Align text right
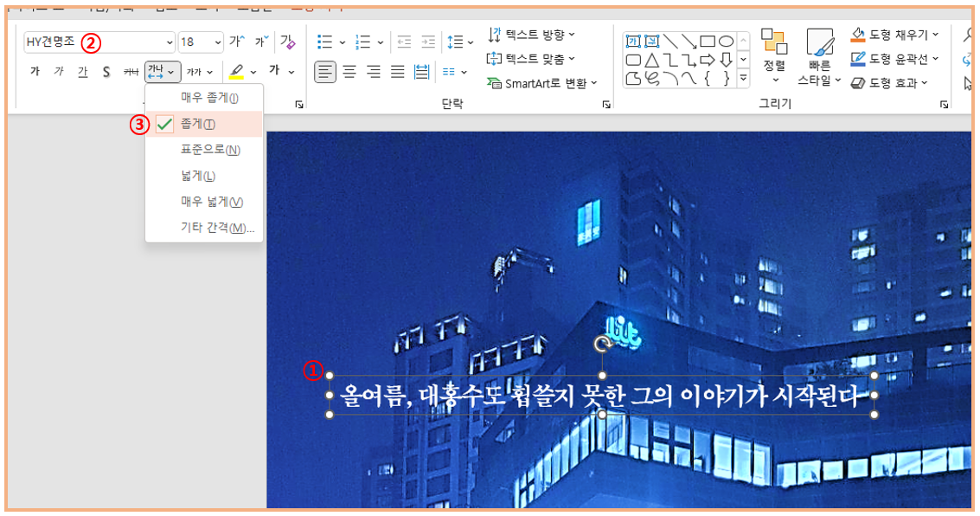980x516 pixels. pos(374,72)
